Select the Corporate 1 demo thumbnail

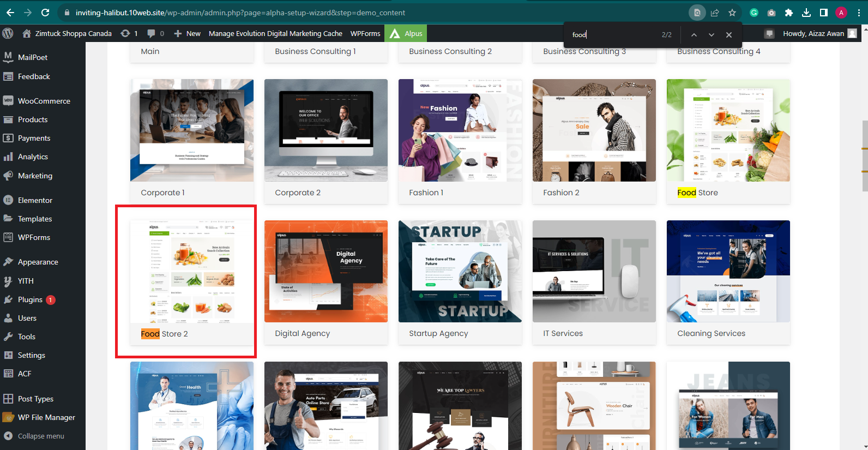click(192, 130)
